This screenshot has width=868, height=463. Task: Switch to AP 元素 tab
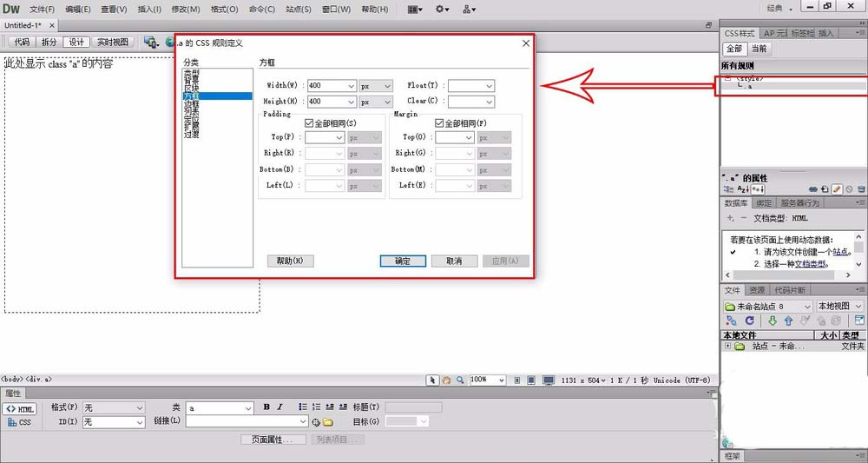(x=773, y=33)
